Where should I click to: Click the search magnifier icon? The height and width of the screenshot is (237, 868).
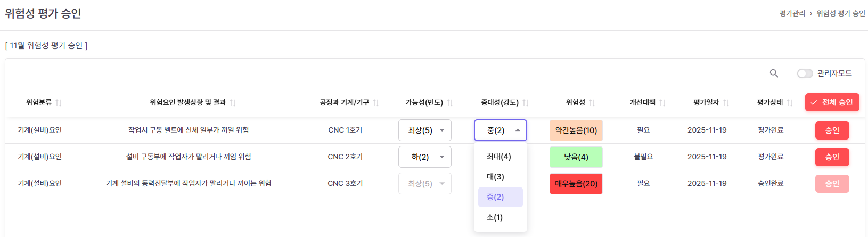(774, 73)
